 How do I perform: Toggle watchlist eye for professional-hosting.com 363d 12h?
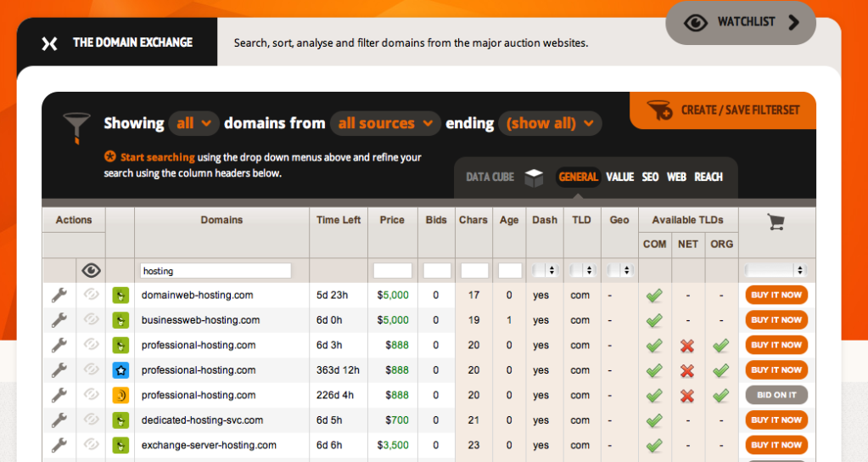pos(91,369)
